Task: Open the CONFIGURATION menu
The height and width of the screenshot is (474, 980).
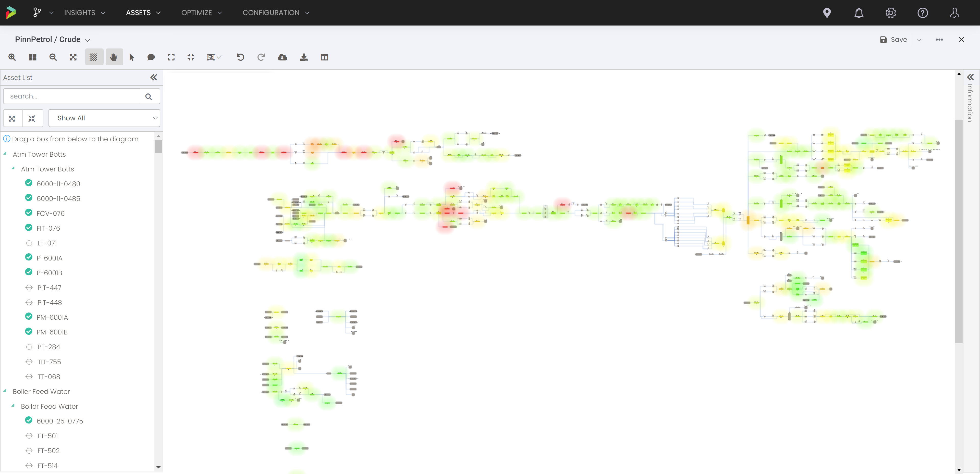Action: pos(276,13)
